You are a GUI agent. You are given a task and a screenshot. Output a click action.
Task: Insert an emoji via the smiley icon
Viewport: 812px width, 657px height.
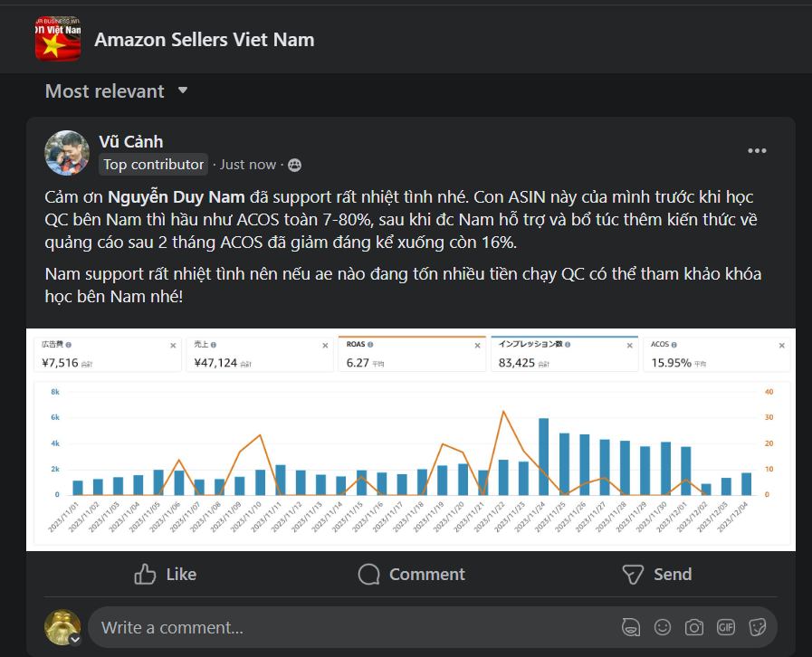tap(663, 627)
